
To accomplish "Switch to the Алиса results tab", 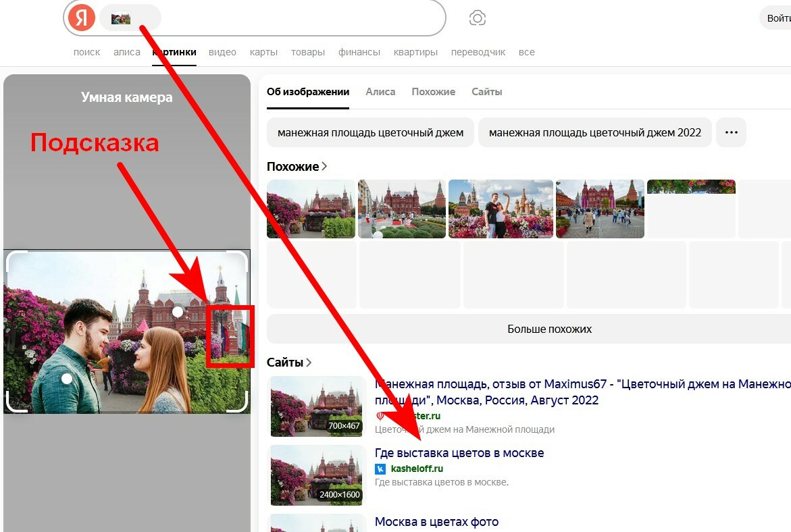I will click(x=380, y=92).
